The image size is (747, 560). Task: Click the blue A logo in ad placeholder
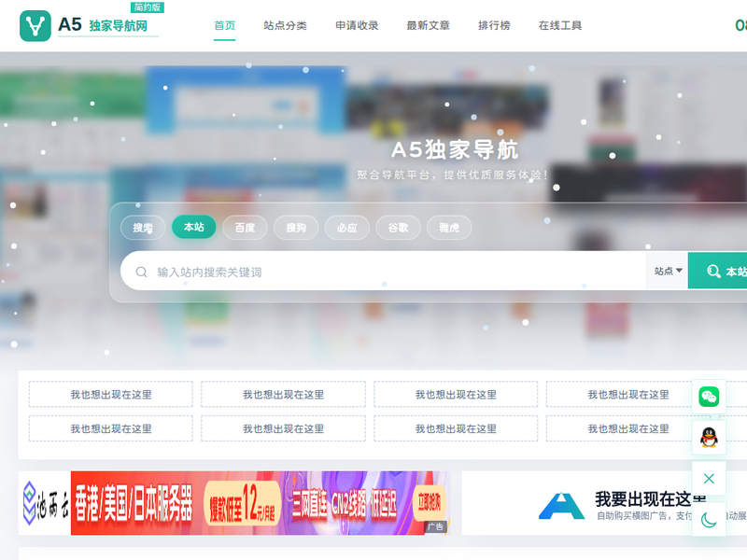point(562,506)
